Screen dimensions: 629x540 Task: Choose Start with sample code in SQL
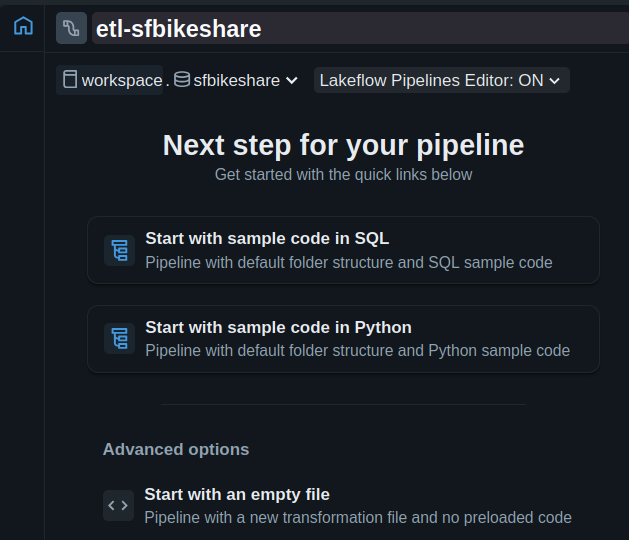click(267, 239)
